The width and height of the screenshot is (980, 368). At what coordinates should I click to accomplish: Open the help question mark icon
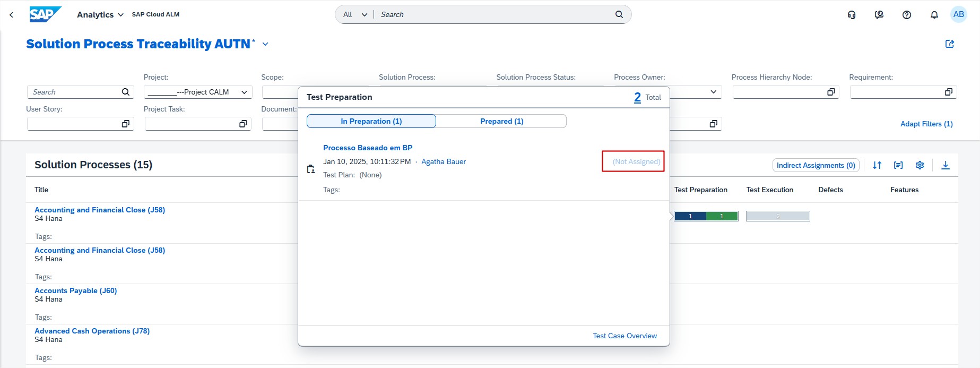click(x=906, y=15)
